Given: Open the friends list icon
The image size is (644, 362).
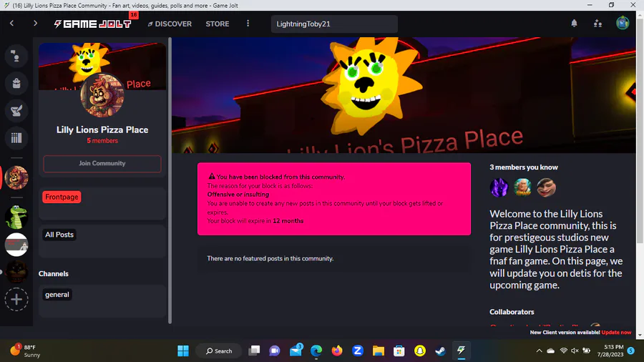Looking at the screenshot, I should coord(598,24).
